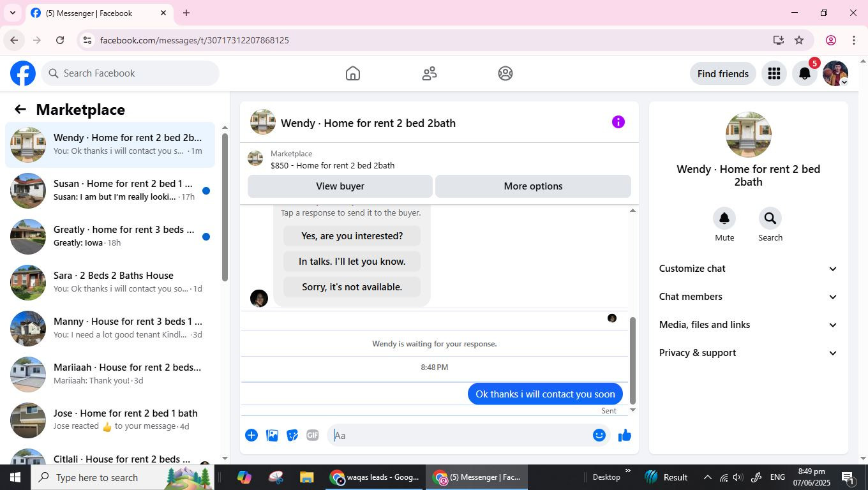Open the account profile picture menu
Screen dimensions: 868x490
point(835,73)
